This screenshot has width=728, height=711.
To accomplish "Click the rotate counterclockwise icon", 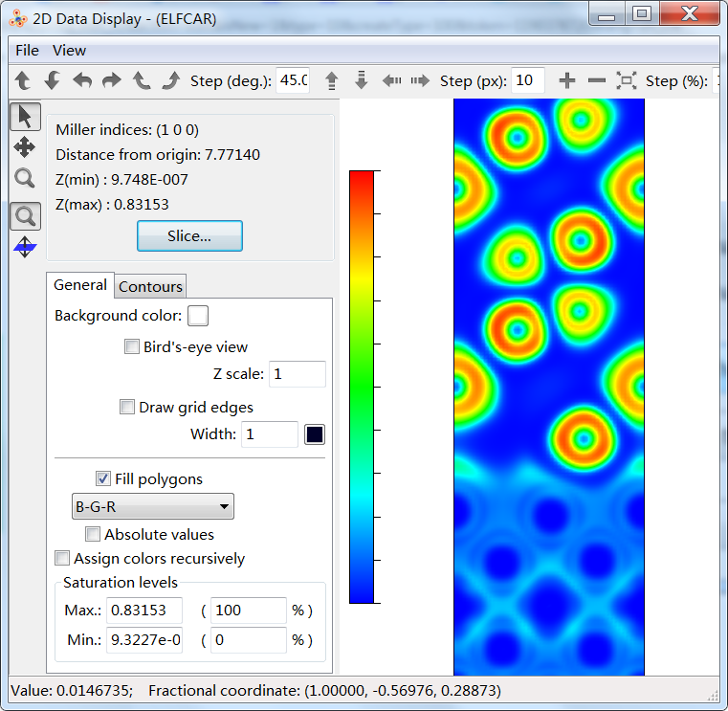I will 142,80.
